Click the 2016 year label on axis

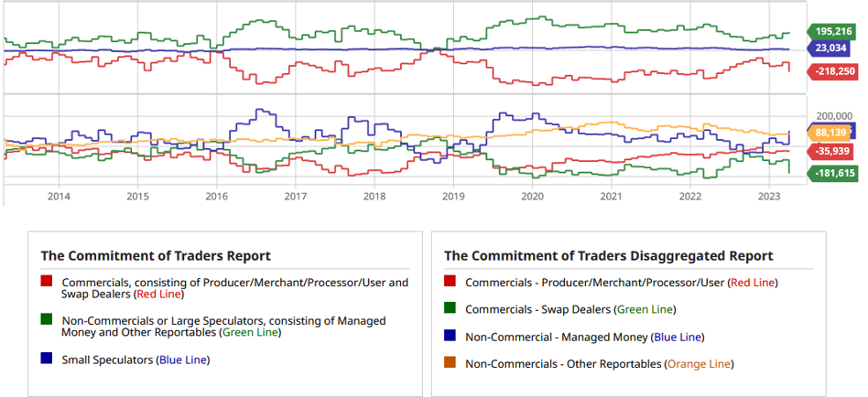[x=216, y=196]
